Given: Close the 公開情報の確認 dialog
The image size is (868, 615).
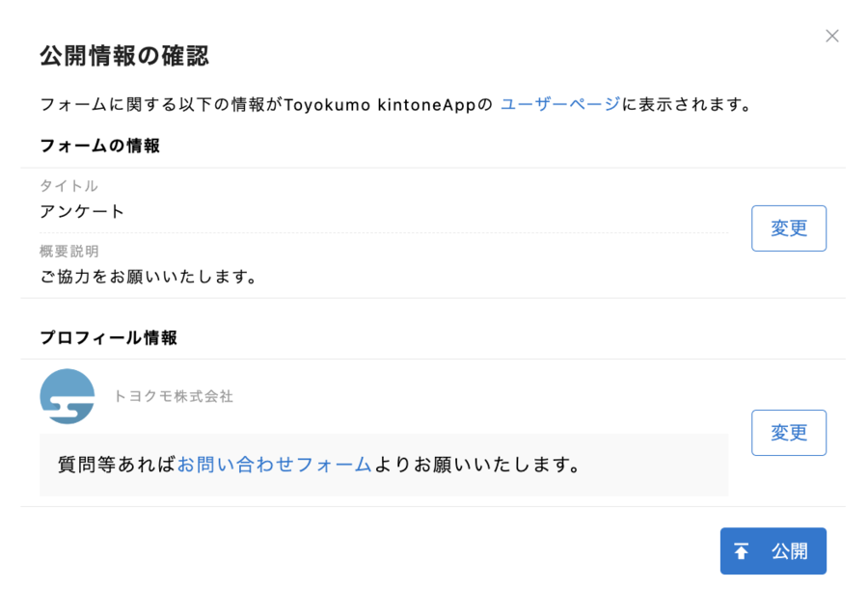Looking at the screenshot, I should click(x=832, y=36).
